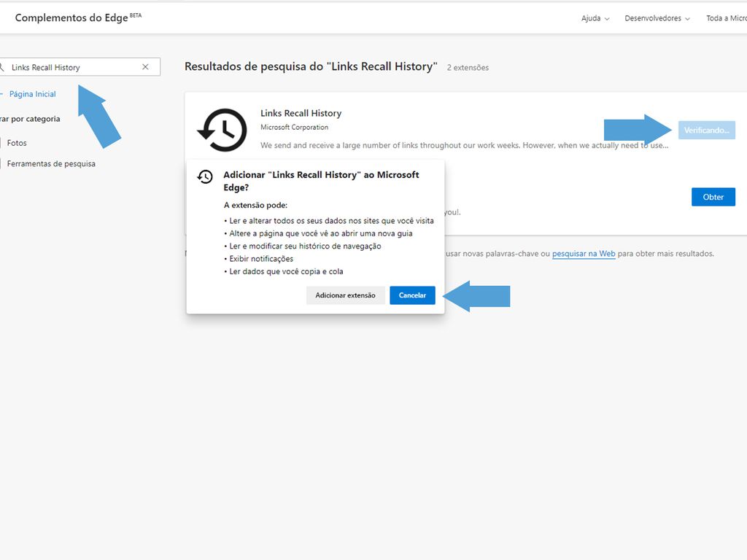This screenshot has height=560, width=747.
Task: Go to Página Inicial
Action: [x=32, y=94]
